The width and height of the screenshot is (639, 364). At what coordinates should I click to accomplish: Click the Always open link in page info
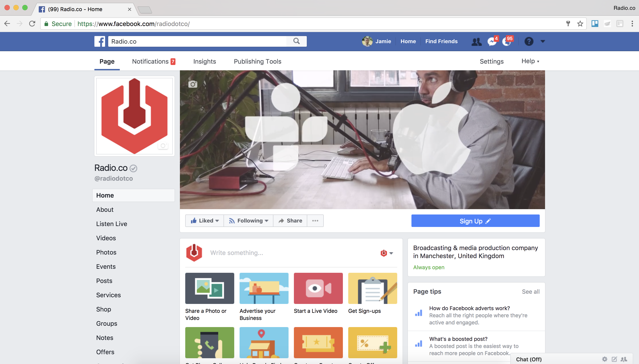tap(429, 267)
